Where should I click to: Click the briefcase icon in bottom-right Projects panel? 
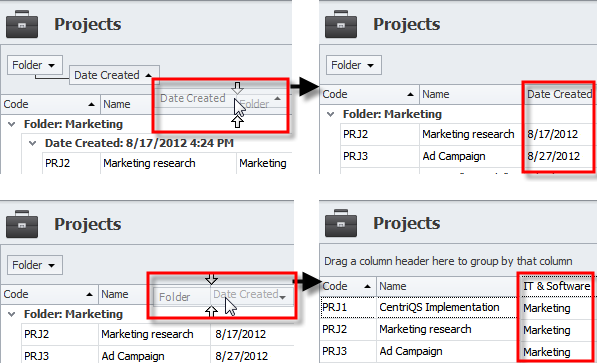[x=341, y=223]
